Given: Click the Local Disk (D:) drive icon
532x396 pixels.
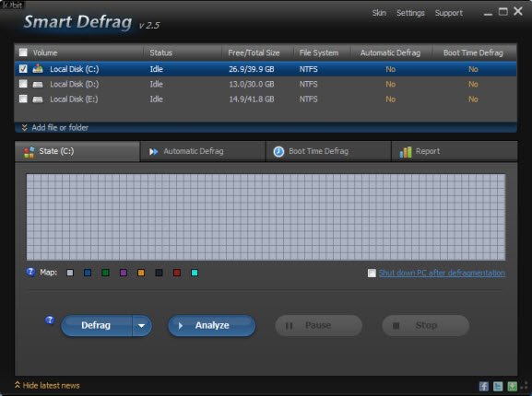Looking at the screenshot, I should (x=38, y=85).
